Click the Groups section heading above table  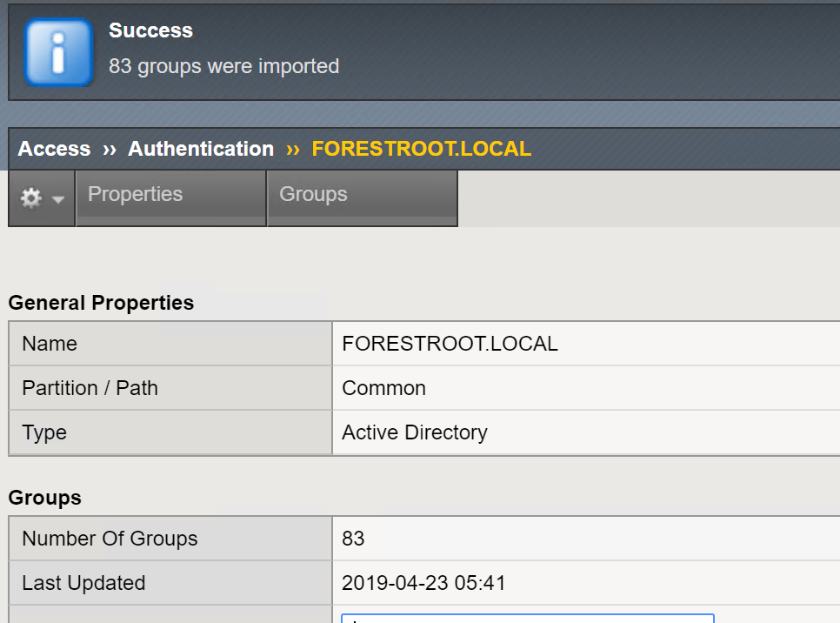click(45, 498)
